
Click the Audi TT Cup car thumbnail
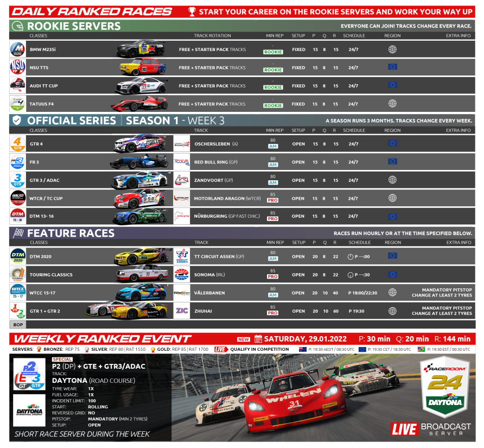141,86
